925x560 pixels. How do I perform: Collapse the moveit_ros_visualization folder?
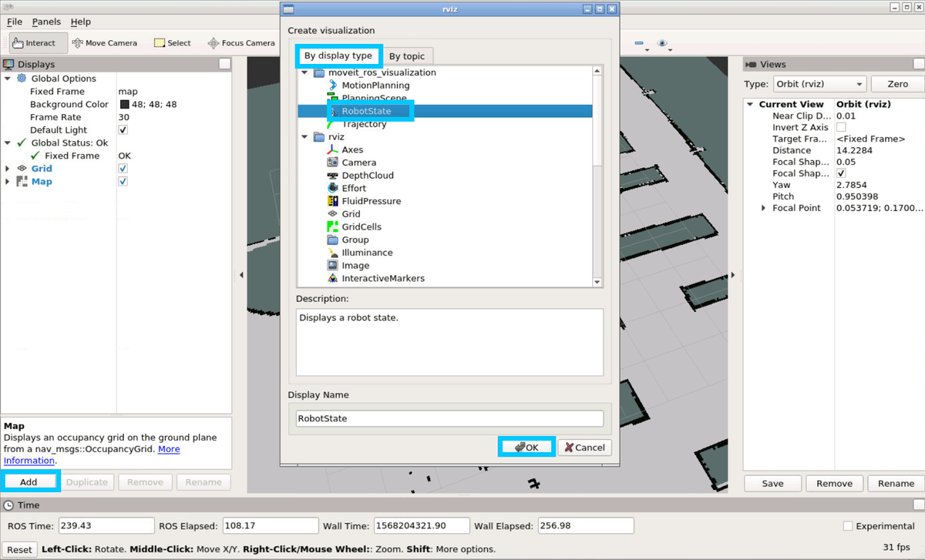(x=304, y=72)
